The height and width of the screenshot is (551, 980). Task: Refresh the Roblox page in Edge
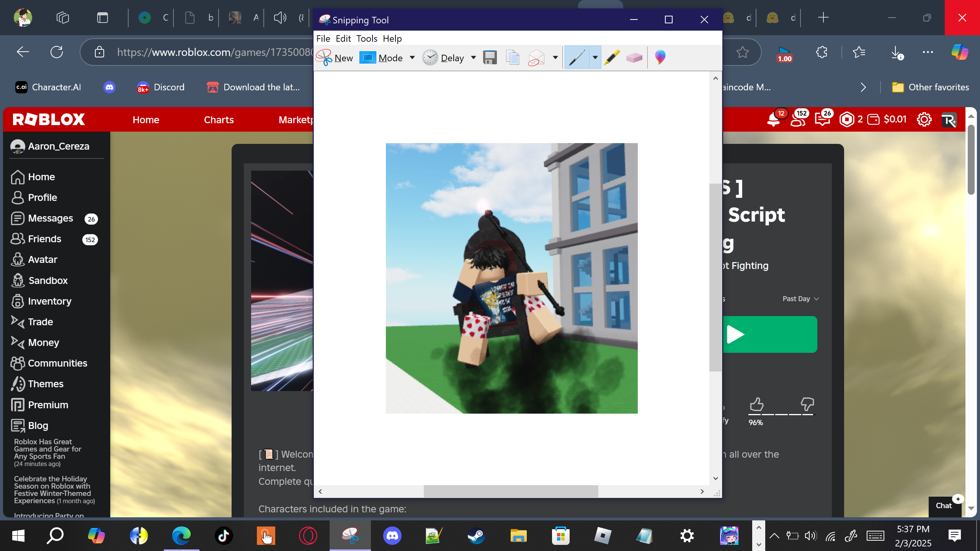(x=57, y=52)
